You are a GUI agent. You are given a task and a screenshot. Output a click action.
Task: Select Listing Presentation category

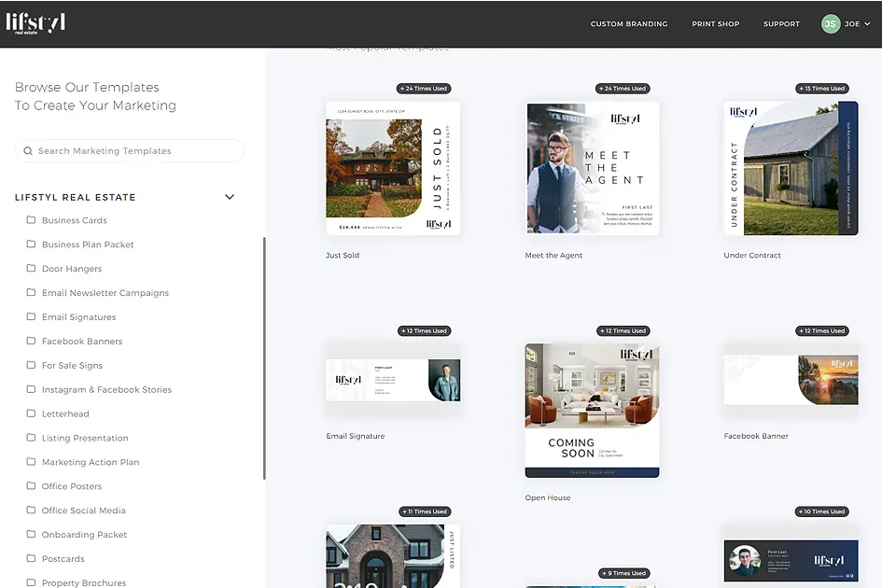85,439
